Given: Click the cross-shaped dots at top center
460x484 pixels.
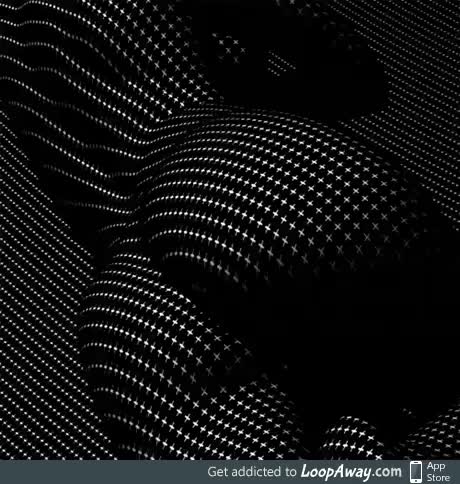Looking at the screenshot, I should point(167,50).
